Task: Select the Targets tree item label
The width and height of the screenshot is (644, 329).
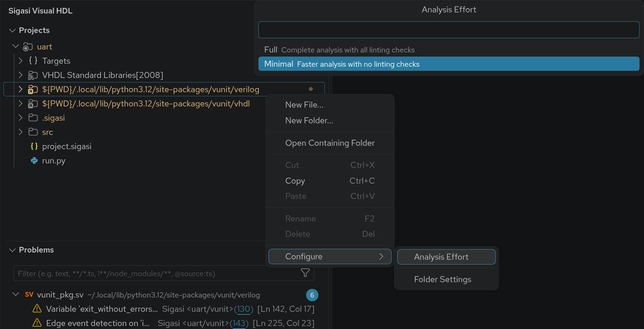Action: pyautogui.click(x=56, y=61)
